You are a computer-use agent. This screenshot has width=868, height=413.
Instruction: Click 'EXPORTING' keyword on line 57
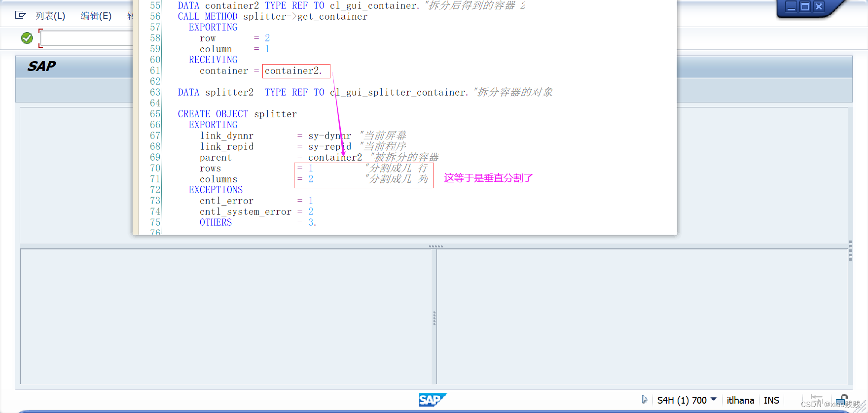(x=213, y=27)
